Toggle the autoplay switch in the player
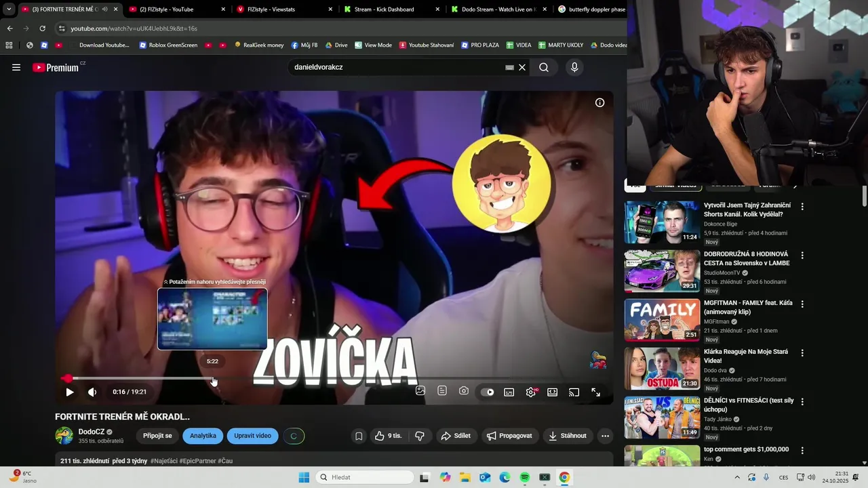The width and height of the screenshot is (868, 488). (x=488, y=392)
